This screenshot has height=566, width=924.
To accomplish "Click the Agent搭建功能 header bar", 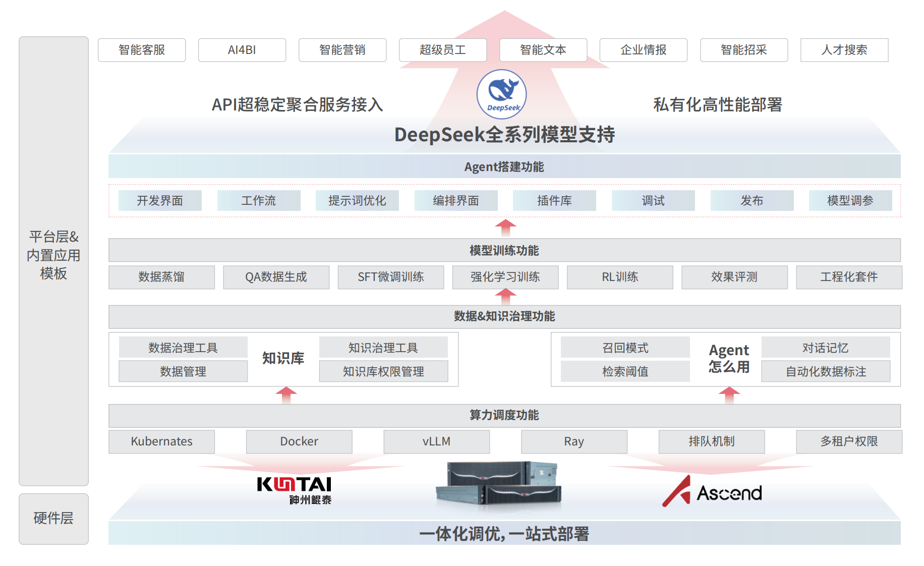I will (x=504, y=167).
